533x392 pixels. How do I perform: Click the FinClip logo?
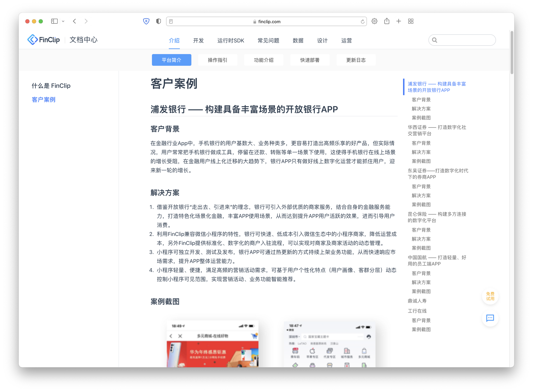(43, 40)
